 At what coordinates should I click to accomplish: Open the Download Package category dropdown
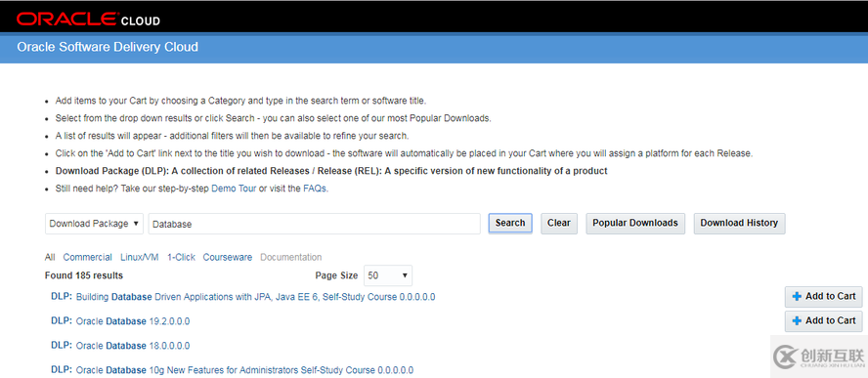pyautogui.click(x=94, y=224)
